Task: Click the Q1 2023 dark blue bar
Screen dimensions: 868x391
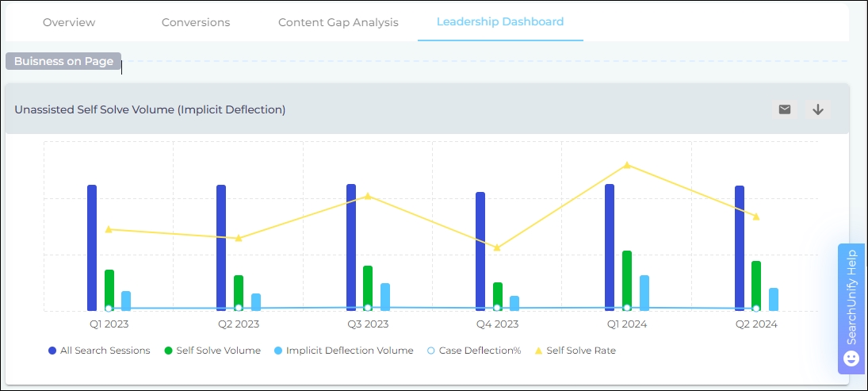Action: coord(92,247)
